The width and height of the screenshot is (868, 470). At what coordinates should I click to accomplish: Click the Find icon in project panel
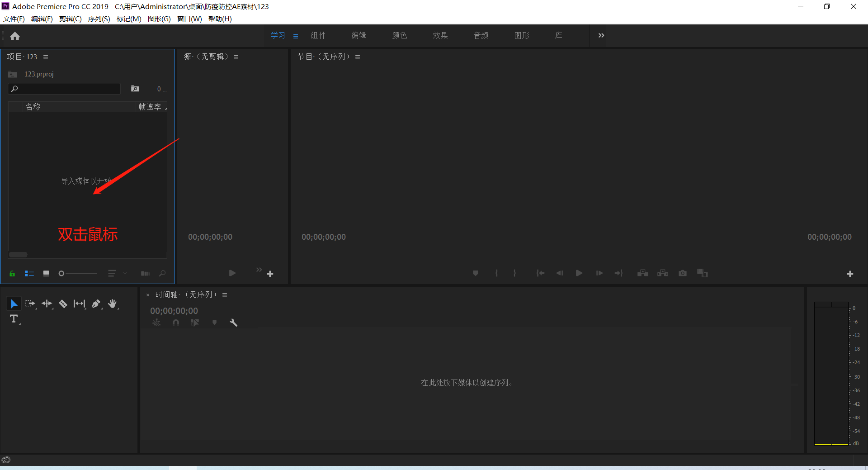click(162, 273)
